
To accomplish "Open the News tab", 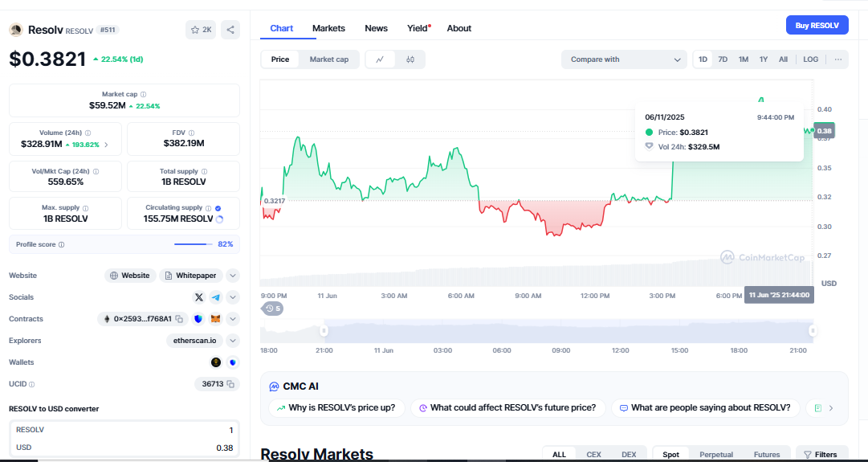I will pos(376,28).
